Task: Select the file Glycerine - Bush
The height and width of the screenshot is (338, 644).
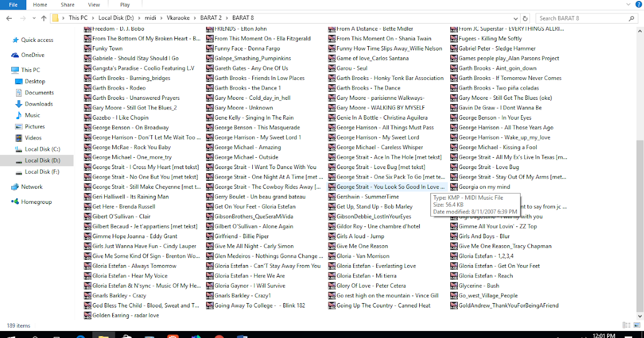Action: coord(475,286)
